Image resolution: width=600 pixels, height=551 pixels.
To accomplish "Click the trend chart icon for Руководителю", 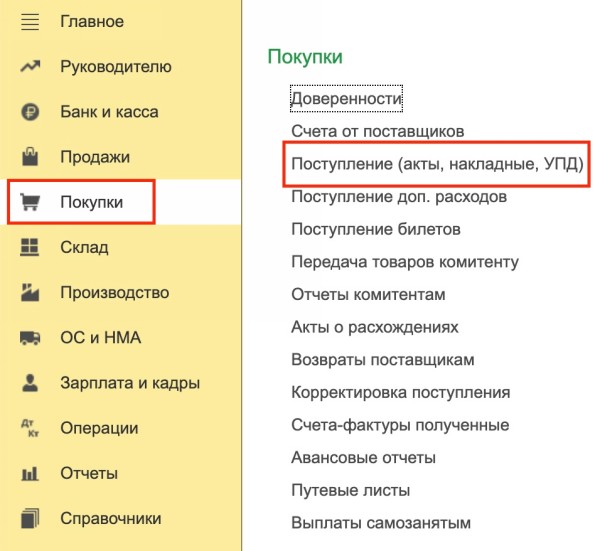I will (x=30, y=67).
